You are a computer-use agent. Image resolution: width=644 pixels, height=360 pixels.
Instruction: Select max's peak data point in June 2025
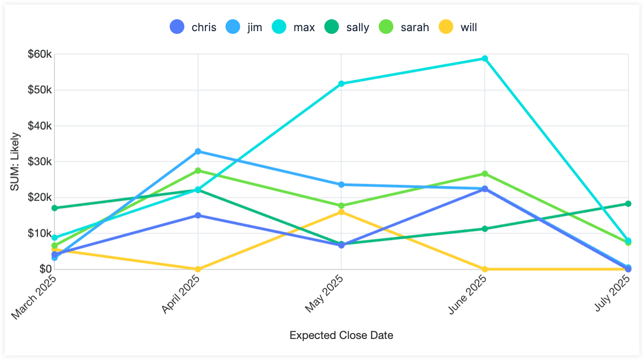coord(485,59)
